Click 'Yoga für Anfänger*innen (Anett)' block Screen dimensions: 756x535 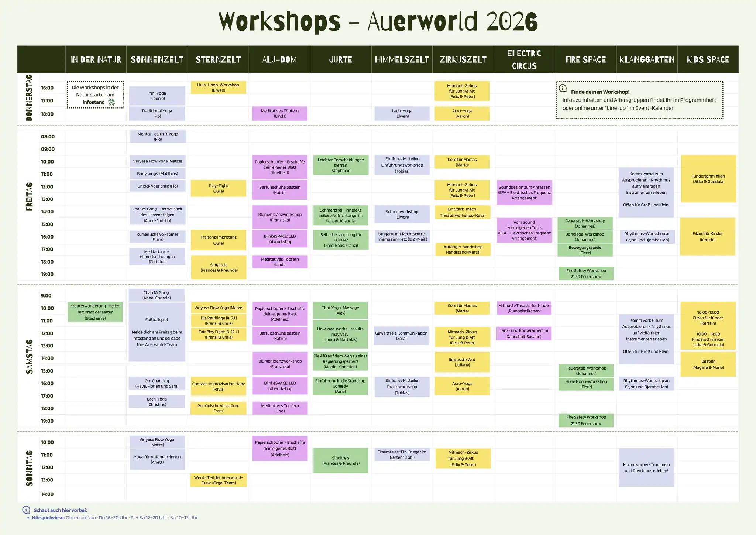point(157,459)
